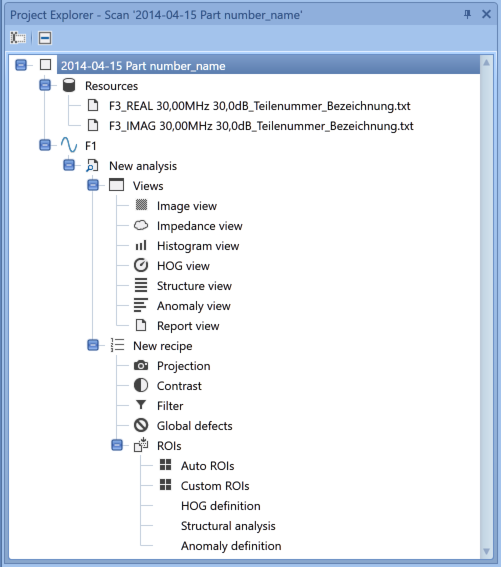Click the Global defects prohibition icon
The height and width of the screenshot is (567, 501).
[141, 425]
